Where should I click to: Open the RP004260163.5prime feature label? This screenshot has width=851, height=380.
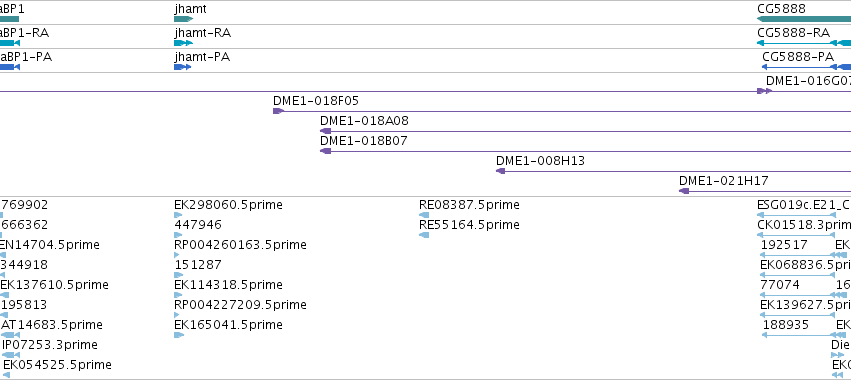click(240, 245)
